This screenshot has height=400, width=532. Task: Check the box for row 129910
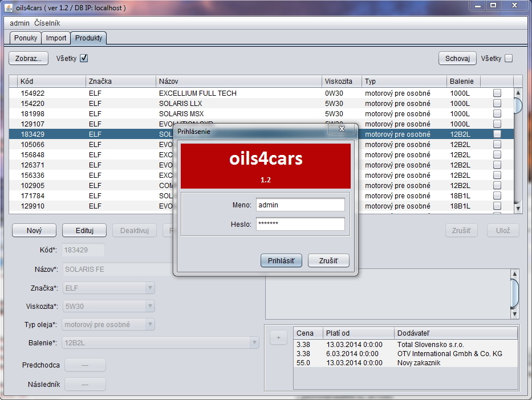point(497,206)
